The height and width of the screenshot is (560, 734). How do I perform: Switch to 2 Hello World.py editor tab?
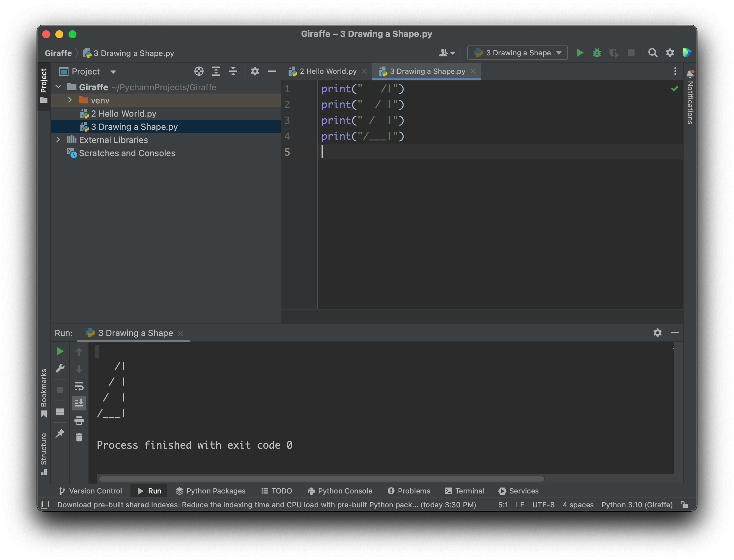[x=327, y=71]
